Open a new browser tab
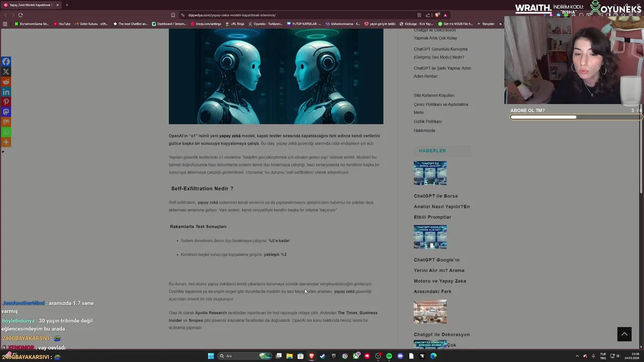The height and width of the screenshot is (362, 644). [x=66, y=5]
